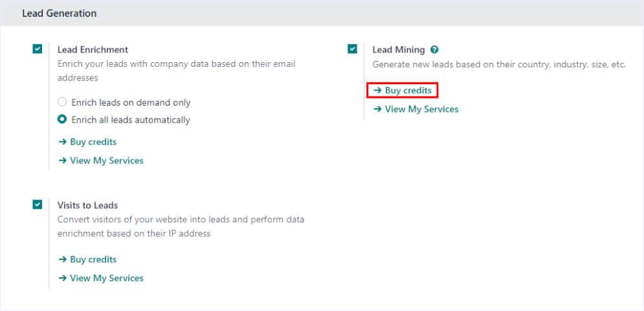Image resolution: width=644 pixels, height=311 pixels.
Task: Click the Lead Mining description about country and industry
Action: pos(498,64)
